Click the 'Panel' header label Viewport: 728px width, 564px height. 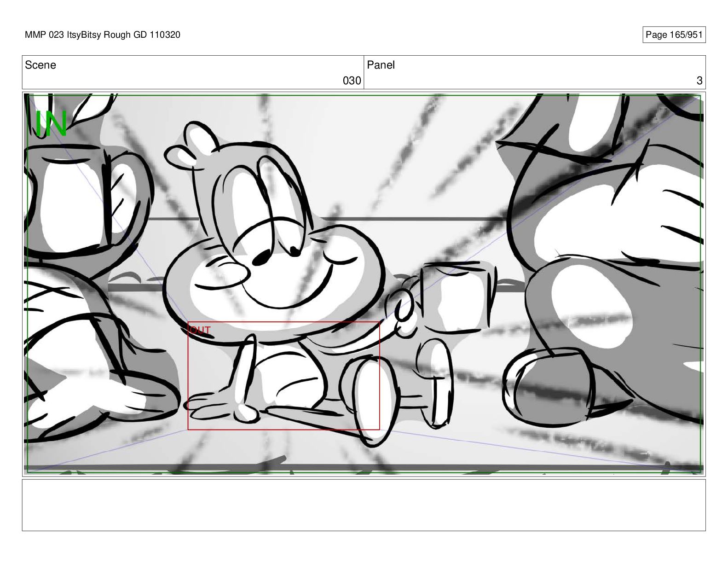(381, 65)
